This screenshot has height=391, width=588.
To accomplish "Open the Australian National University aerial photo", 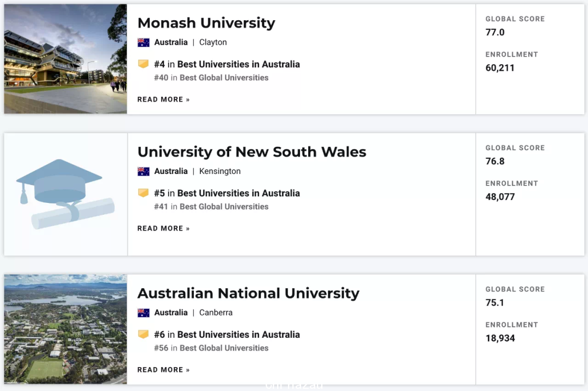I will pyautogui.click(x=66, y=329).
